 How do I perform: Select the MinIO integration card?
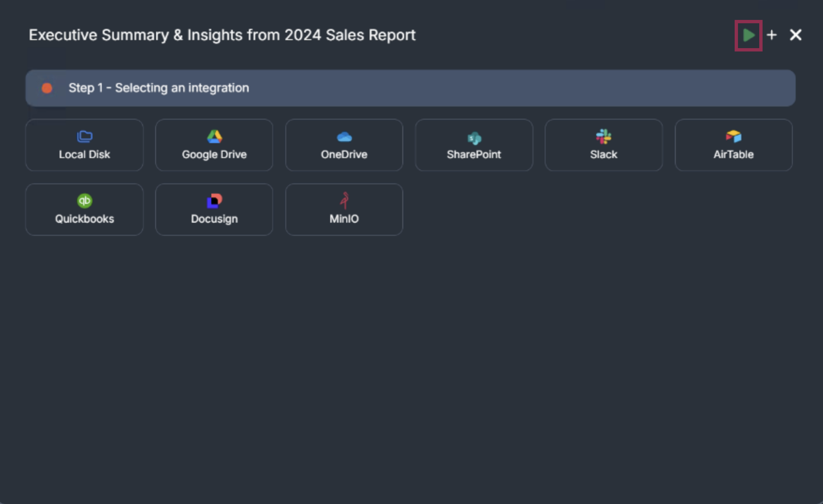[x=344, y=210]
